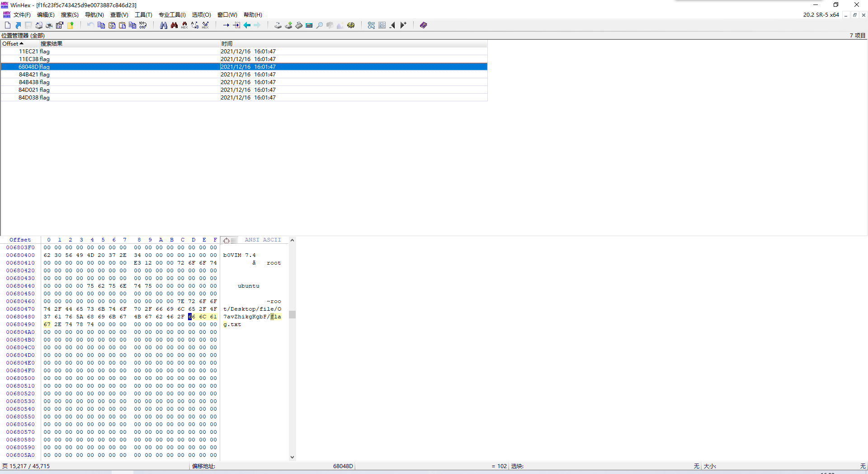Screen dimensions: 868x474
Task: Click the printer icon in the toolbar
Action: (49, 25)
